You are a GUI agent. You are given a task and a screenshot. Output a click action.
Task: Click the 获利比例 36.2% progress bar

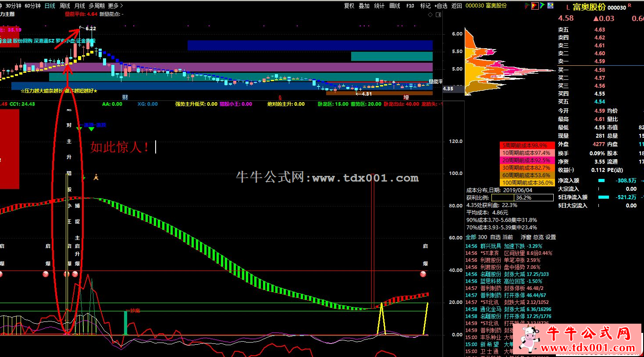click(x=522, y=198)
